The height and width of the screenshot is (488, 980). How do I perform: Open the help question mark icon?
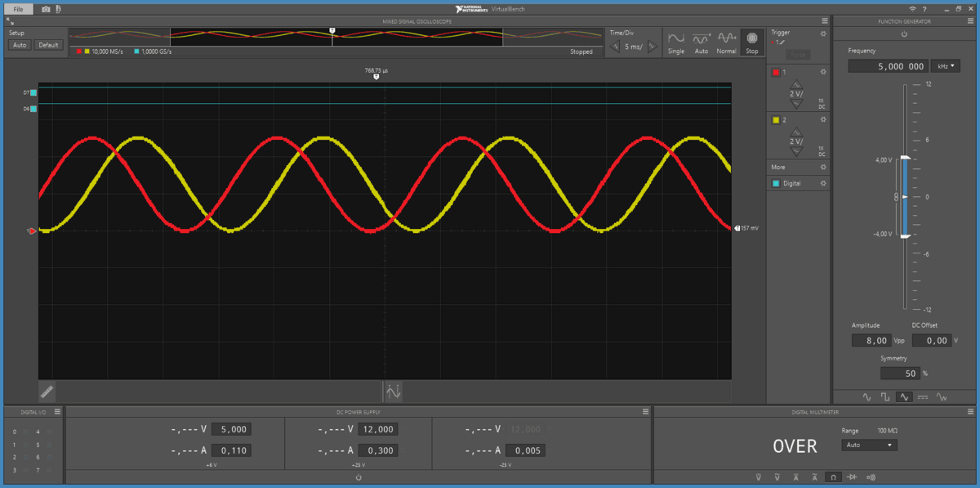coord(924,8)
